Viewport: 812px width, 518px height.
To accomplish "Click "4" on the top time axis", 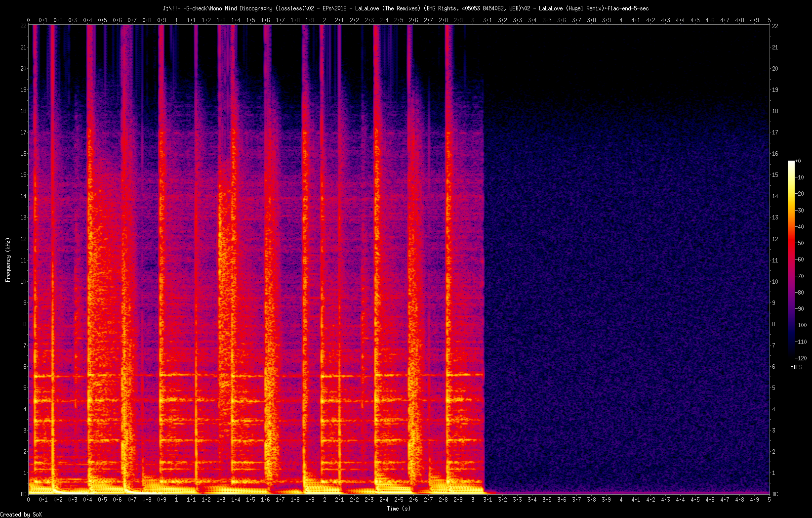I will pos(621,20).
